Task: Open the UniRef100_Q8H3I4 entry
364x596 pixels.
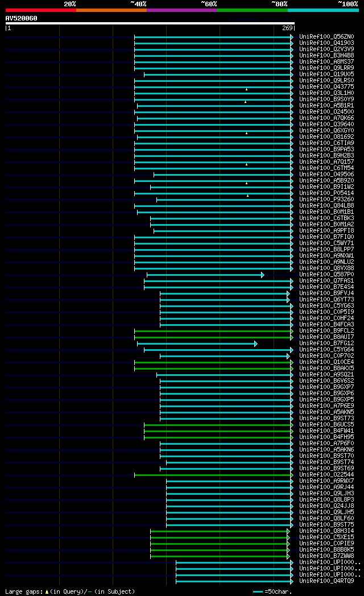Action: pyautogui.click(x=326, y=531)
